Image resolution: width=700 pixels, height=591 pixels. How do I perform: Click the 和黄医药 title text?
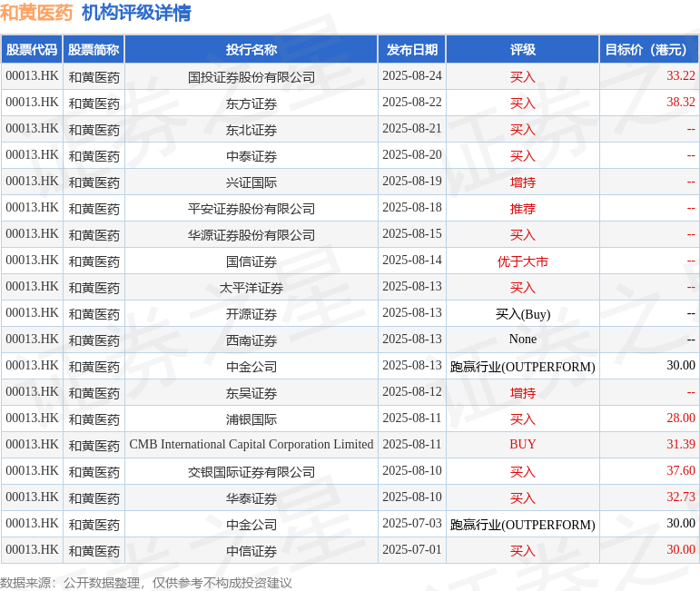36,13
